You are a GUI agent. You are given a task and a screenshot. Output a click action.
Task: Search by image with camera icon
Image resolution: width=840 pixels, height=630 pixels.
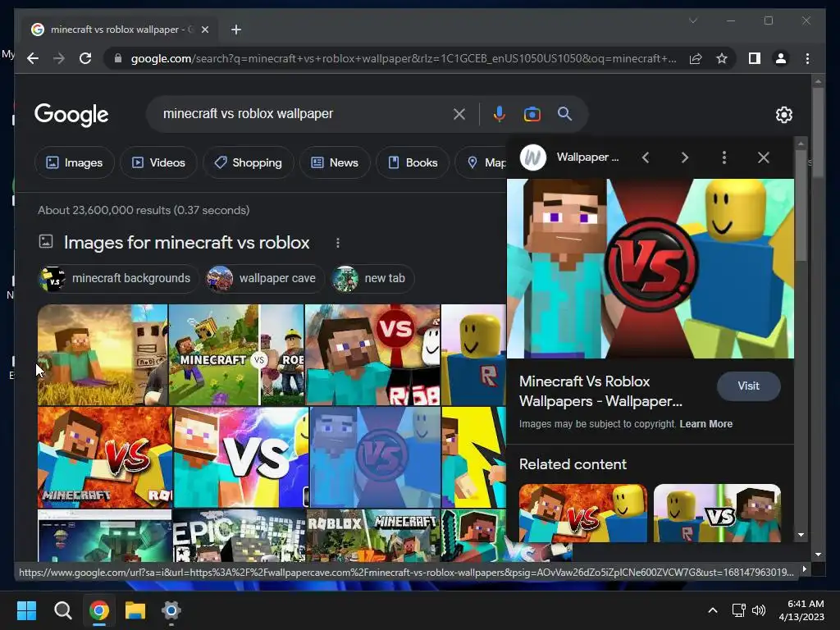[x=532, y=114]
